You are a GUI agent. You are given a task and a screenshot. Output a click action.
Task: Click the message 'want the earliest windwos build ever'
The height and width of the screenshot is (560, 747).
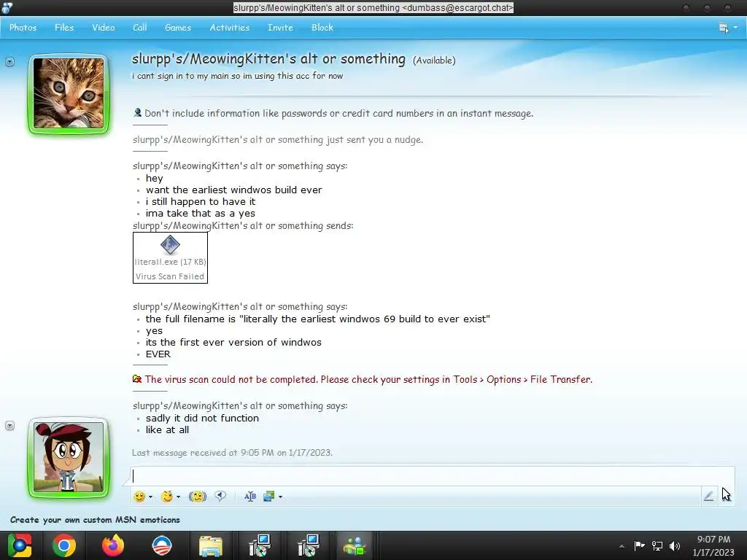click(234, 190)
